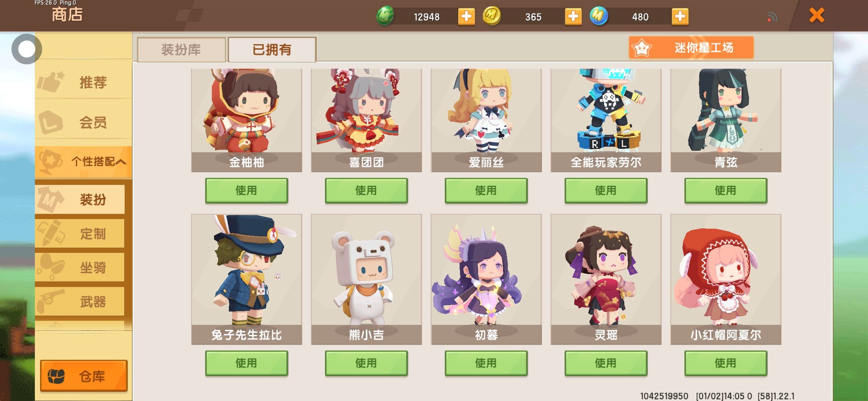Open the 推荐 thumbs-up category

click(83, 82)
